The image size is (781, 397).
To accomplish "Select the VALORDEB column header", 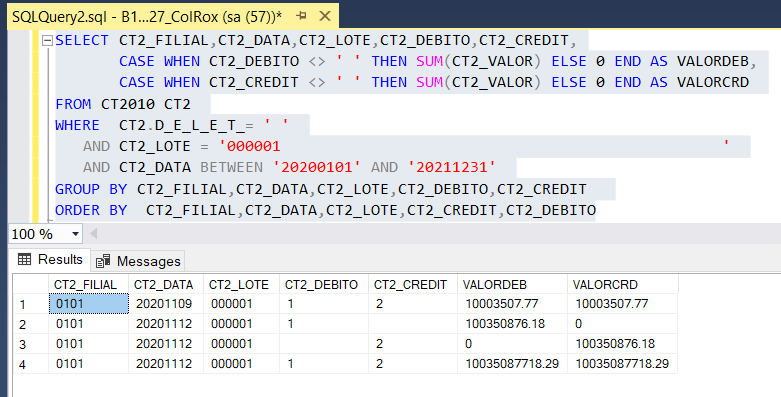I will pyautogui.click(x=513, y=284).
